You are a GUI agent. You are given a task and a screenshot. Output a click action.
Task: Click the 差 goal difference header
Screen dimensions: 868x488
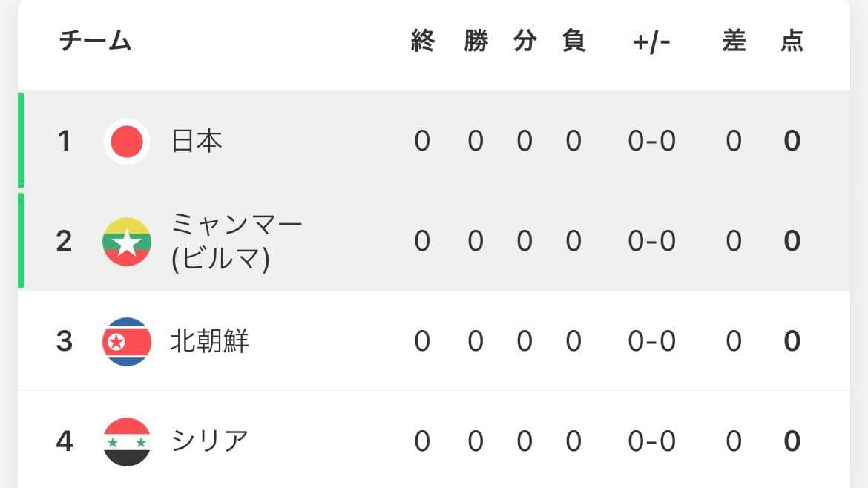click(734, 41)
